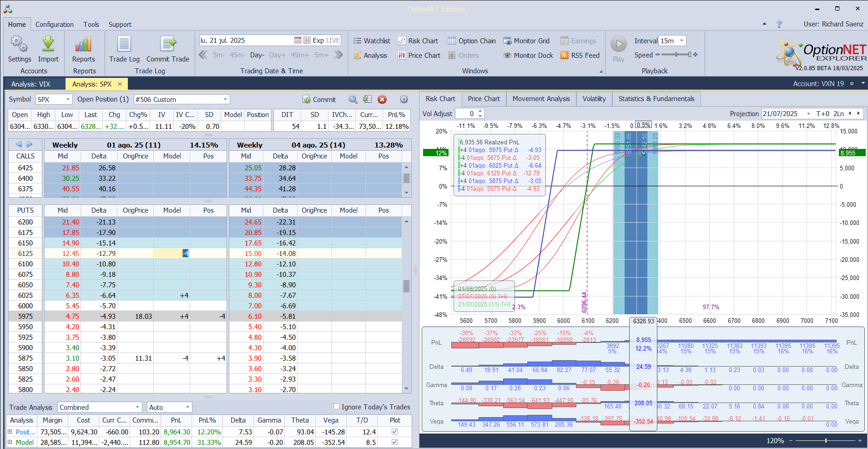Open the Reports bar chart icon
The height and width of the screenshot is (449, 868).
83,44
